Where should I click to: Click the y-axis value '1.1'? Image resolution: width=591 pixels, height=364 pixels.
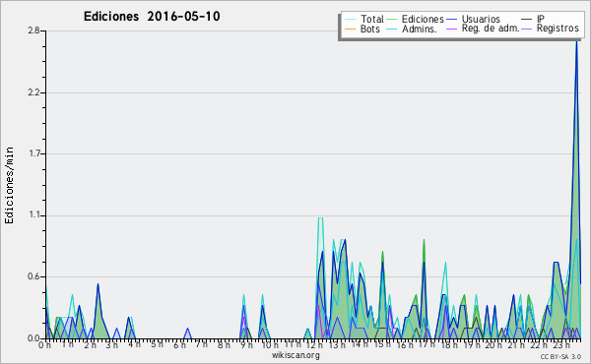pyautogui.click(x=33, y=215)
